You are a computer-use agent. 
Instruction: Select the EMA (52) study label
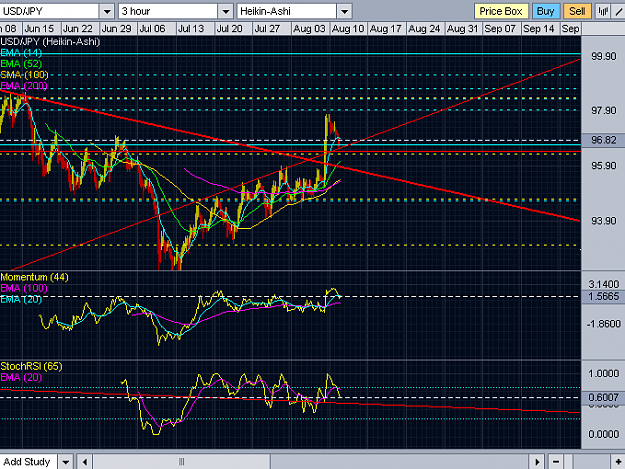21,64
